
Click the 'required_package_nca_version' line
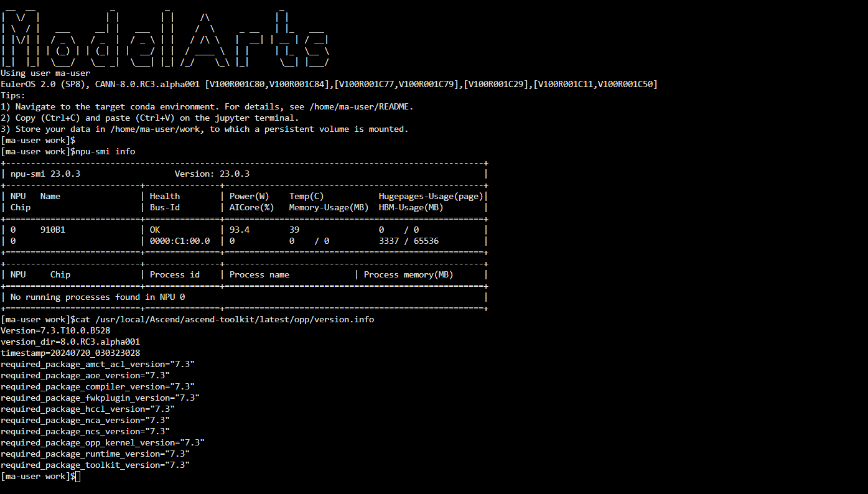85,420
